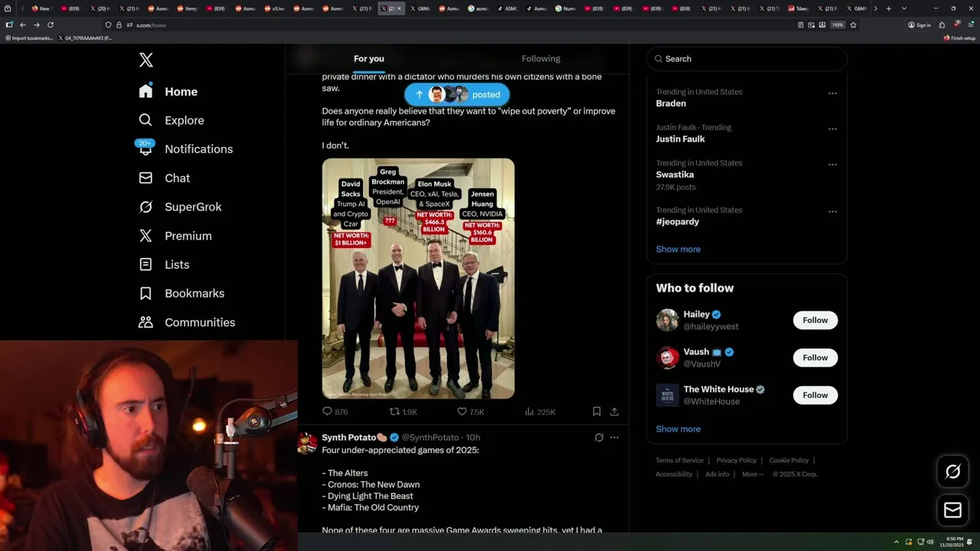980x551 pixels.
Task: Click the 150% zoom indicator
Action: tap(838, 25)
